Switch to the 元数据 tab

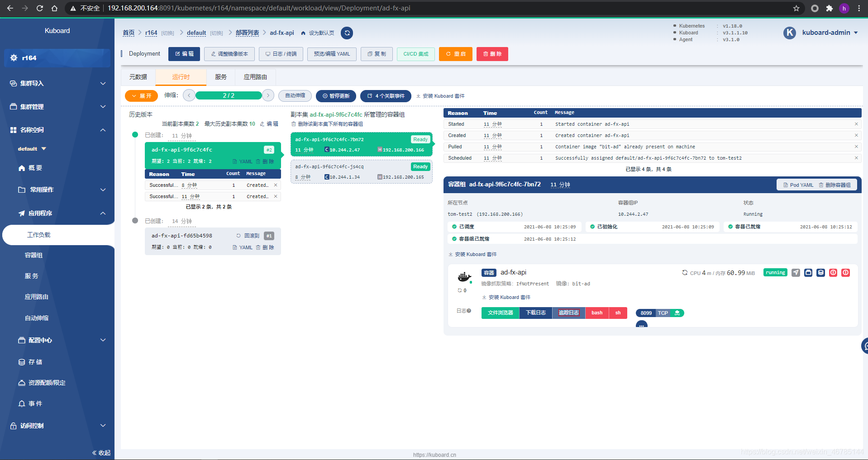tap(138, 77)
